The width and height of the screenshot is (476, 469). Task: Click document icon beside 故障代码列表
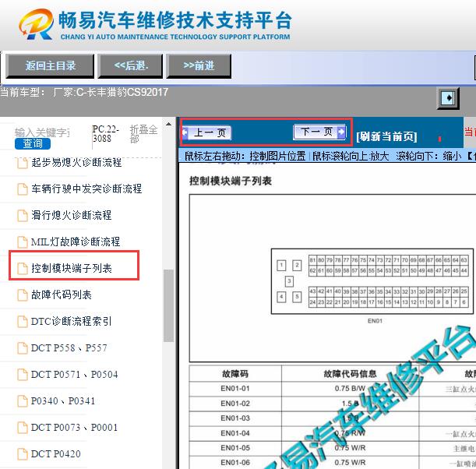(x=23, y=294)
